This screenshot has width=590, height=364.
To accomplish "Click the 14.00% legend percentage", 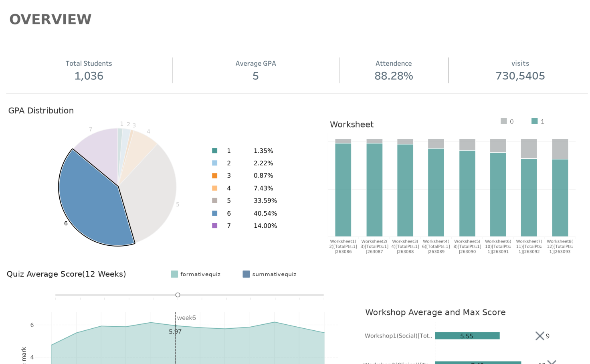I will click(265, 226).
